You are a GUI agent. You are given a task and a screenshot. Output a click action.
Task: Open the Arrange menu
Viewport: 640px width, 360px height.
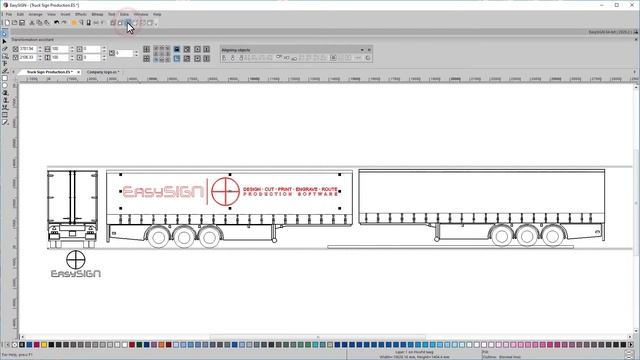[35, 14]
